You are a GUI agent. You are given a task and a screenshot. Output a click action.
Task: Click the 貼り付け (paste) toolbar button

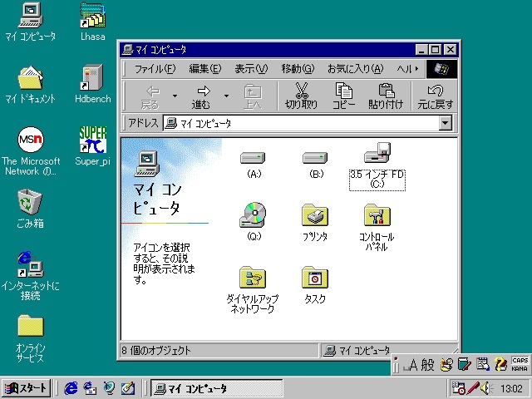click(x=386, y=96)
